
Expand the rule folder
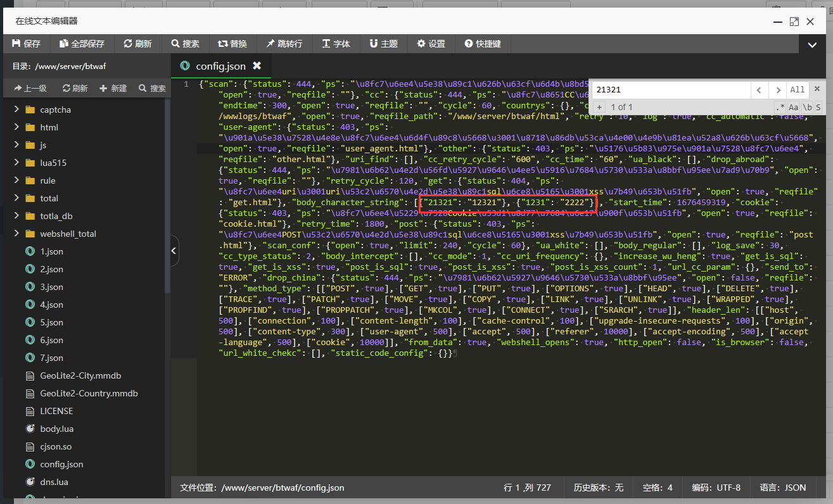[16, 180]
